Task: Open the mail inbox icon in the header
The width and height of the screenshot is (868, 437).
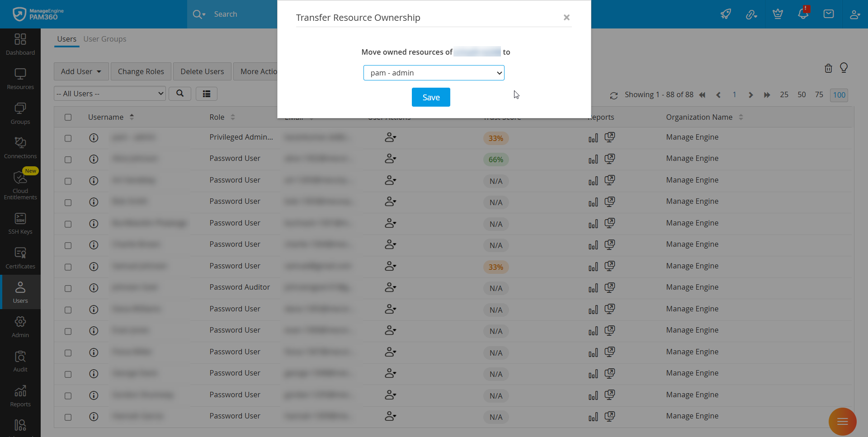Action: tap(829, 14)
